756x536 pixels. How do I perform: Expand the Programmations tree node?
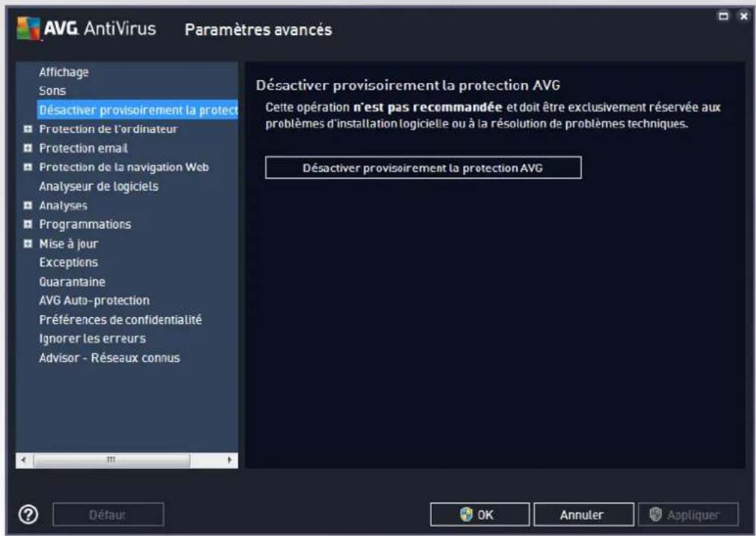coord(28,224)
